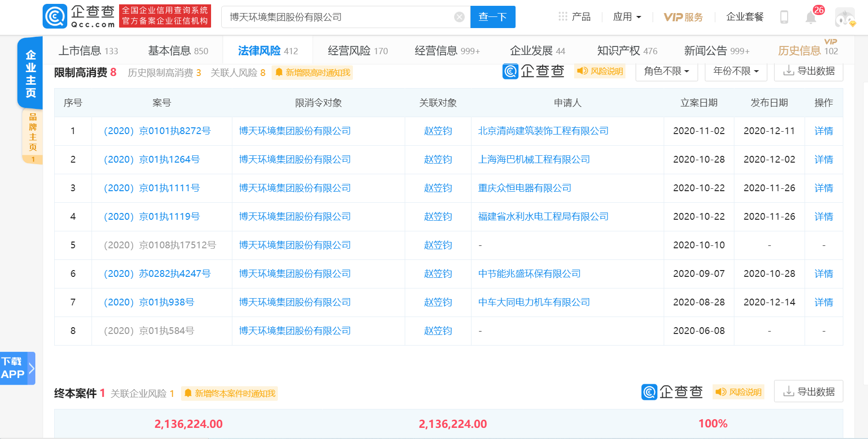Expand the 角色不限 role filter
This screenshot has height=439, width=868.
click(667, 71)
